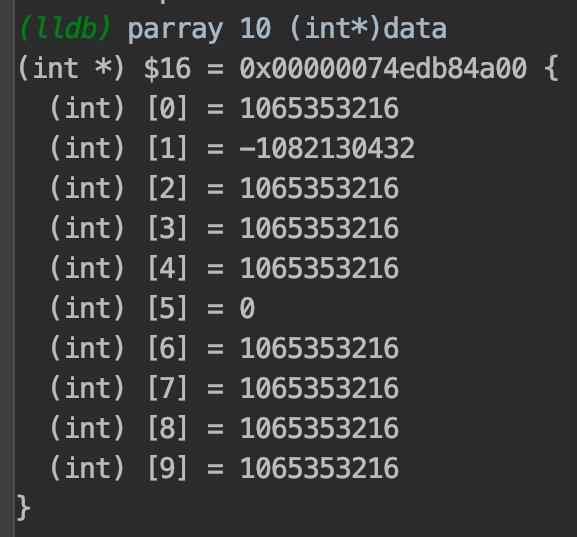577x537 pixels.
Task: Click the value of element [9]
Action: (x=319, y=468)
